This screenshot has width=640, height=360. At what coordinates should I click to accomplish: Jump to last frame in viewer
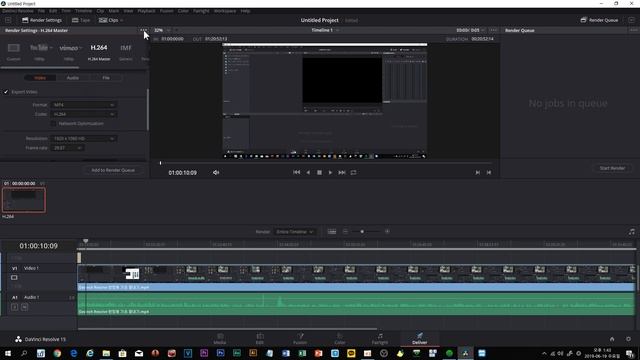coord(342,172)
